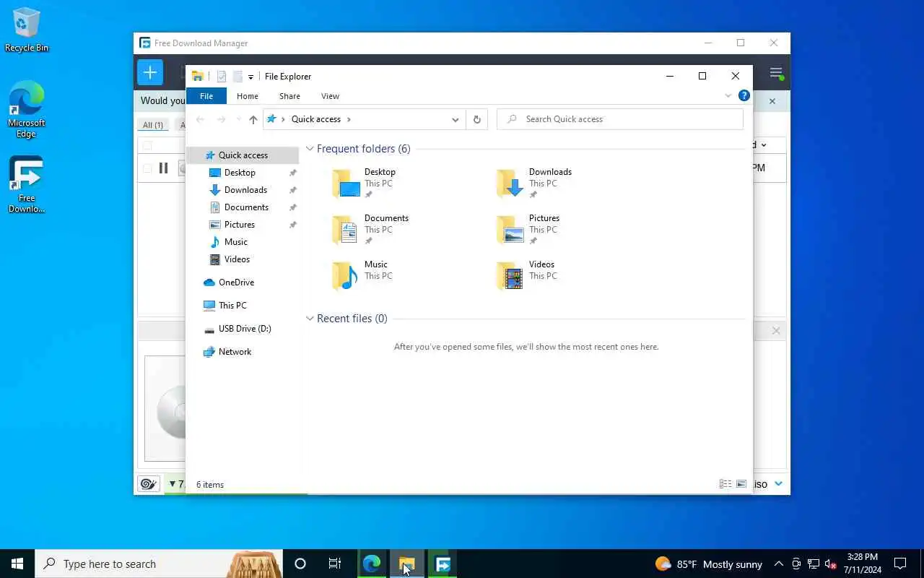The height and width of the screenshot is (578, 924).
Task: Open the notification center icon
Action: click(x=900, y=564)
